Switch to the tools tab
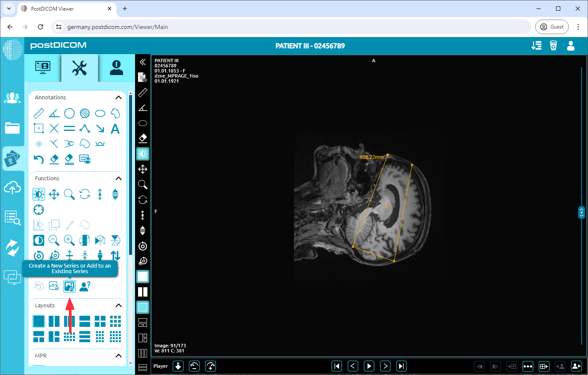The image size is (588, 375). pyautogui.click(x=80, y=68)
